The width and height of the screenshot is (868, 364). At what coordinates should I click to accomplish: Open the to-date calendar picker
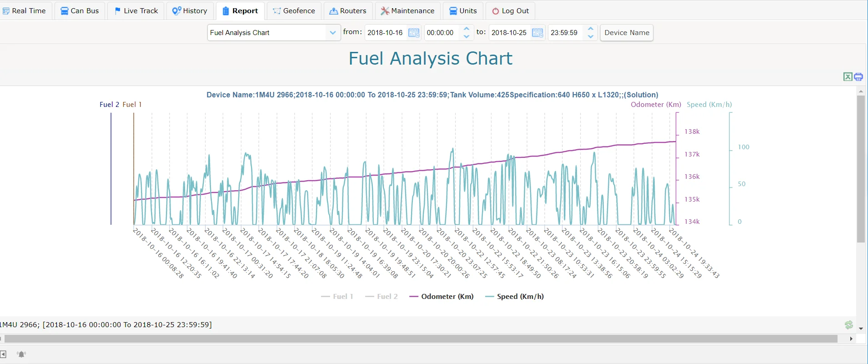click(x=537, y=33)
